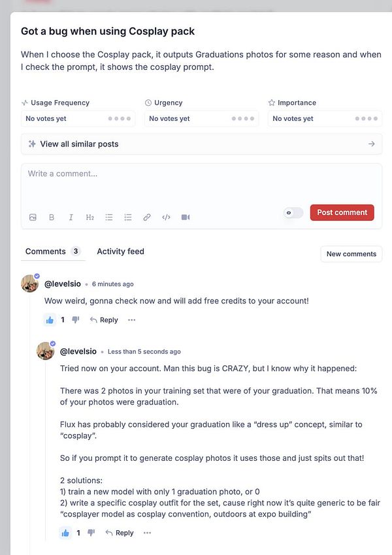Screen dimensions: 392x555
Task: Open the New comments sort dropdown
Action: click(x=351, y=254)
